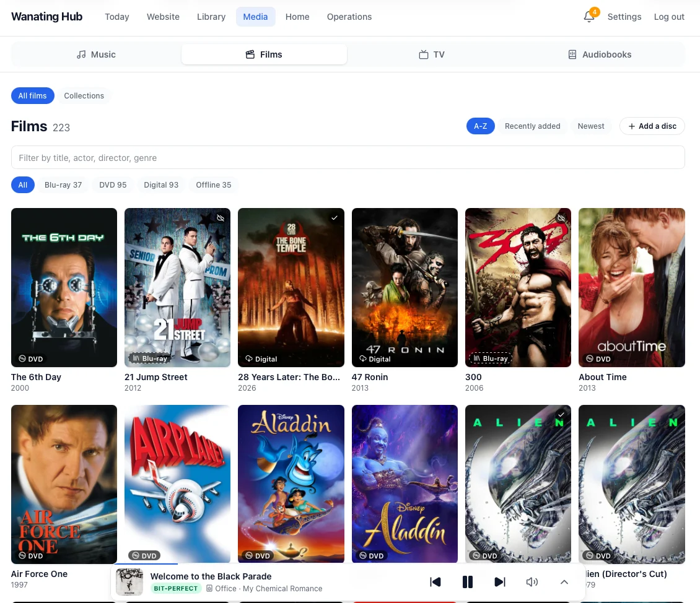700x603 pixels.
Task: Open 28 Years Later Bone Temple poster
Action: tap(291, 287)
